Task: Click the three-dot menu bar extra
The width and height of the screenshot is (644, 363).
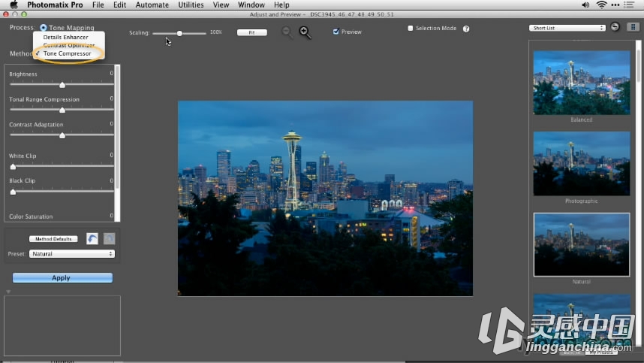Action: click(615, 5)
